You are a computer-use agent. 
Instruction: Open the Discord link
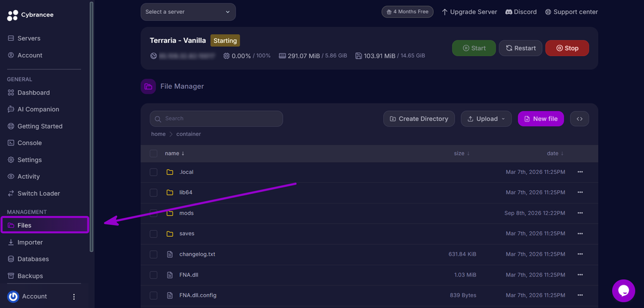[x=521, y=12]
